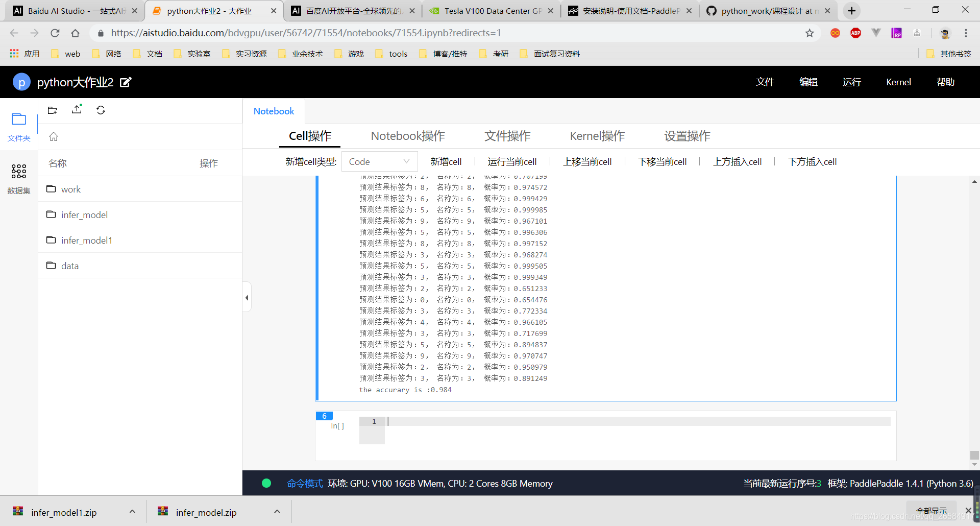This screenshot has width=980, height=526.
Task: Click 全部显示 in downloads bar
Action: click(931, 511)
